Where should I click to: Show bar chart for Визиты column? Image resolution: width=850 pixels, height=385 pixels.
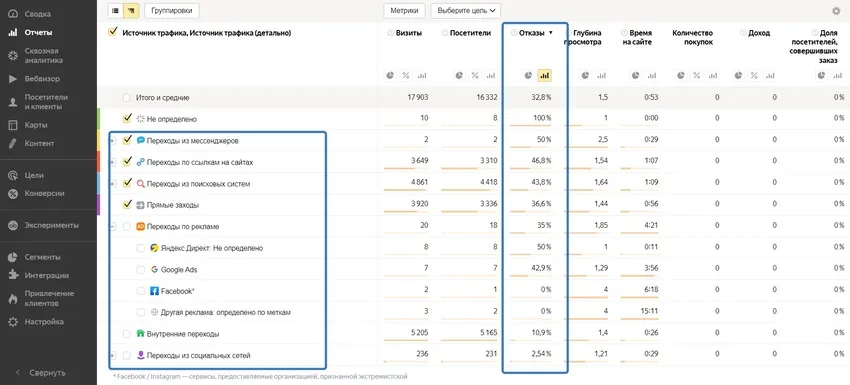(422, 75)
